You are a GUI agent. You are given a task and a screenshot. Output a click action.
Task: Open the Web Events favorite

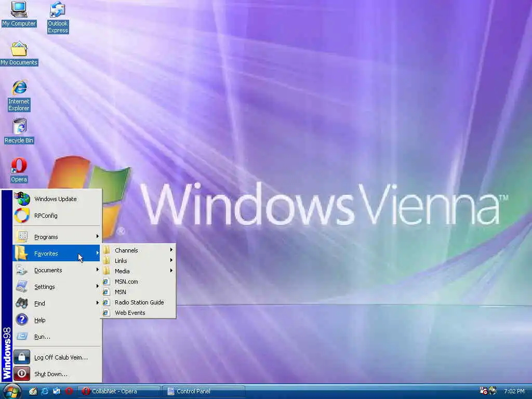click(138, 313)
